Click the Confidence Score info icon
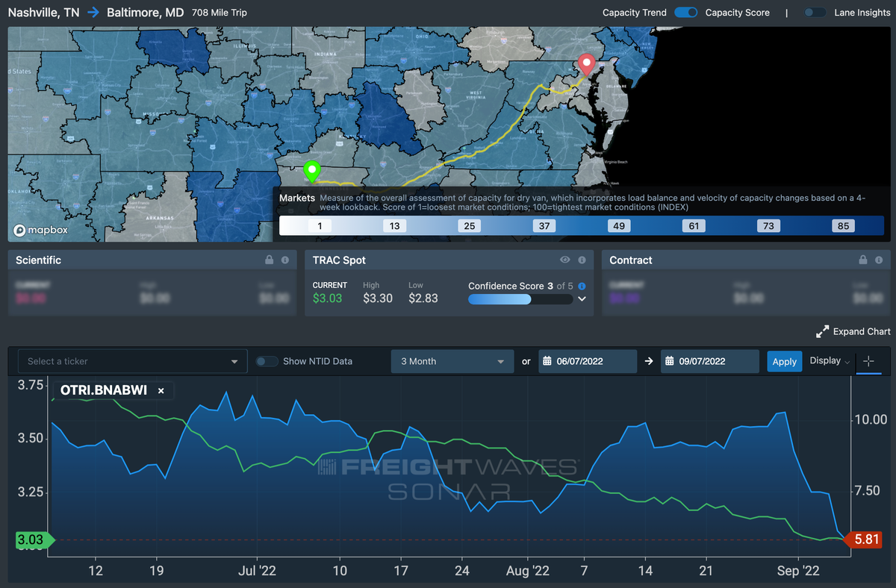Image resolution: width=896 pixels, height=588 pixels. pos(582,286)
